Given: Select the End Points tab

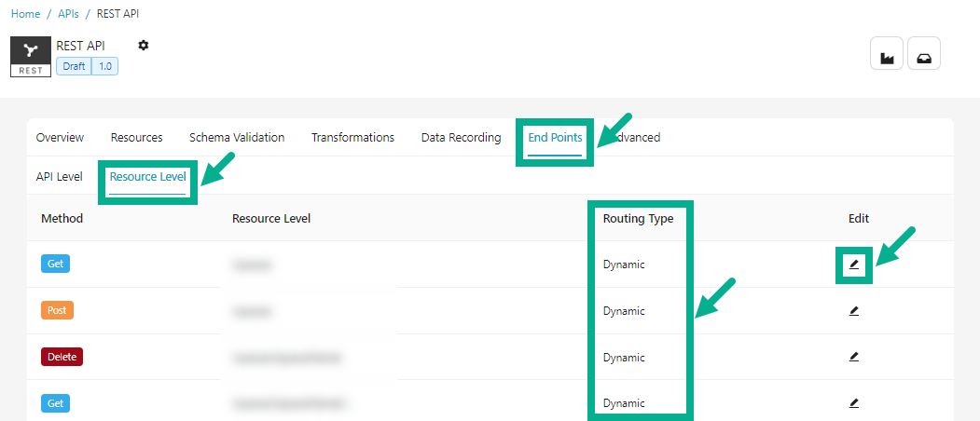Looking at the screenshot, I should pyautogui.click(x=555, y=138).
